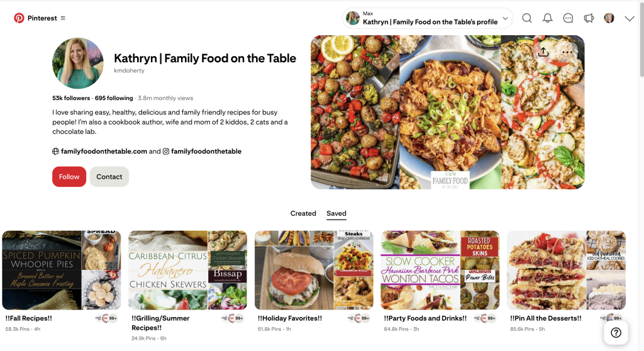
Task: Open the !!Fall Recipes!! board thumbnail
Action: [62, 270]
